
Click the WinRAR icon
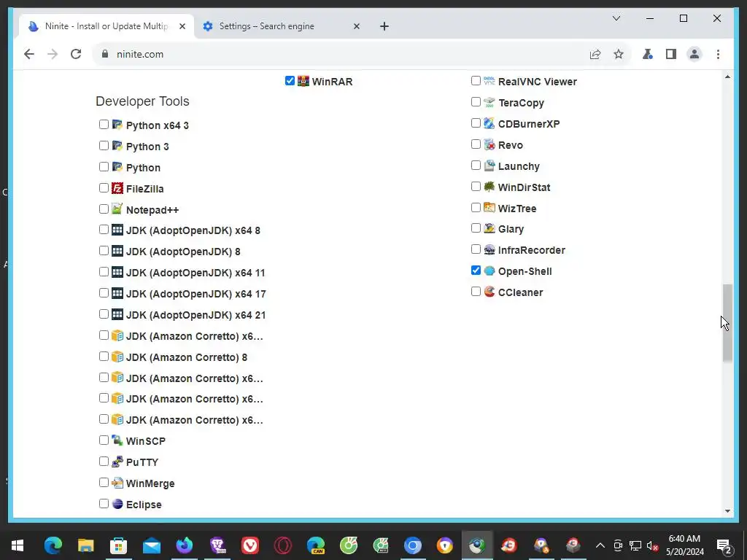pyautogui.click(x=303, y=81)
